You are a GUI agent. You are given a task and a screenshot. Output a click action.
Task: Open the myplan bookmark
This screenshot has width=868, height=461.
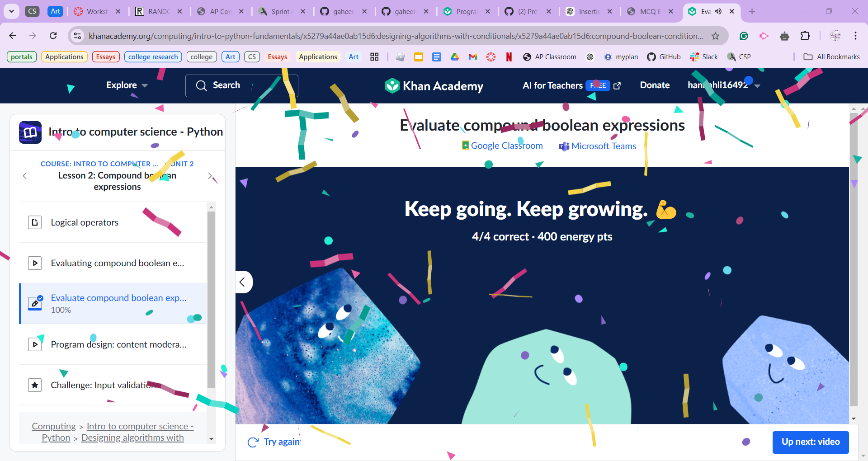click(x=621, y=57)
